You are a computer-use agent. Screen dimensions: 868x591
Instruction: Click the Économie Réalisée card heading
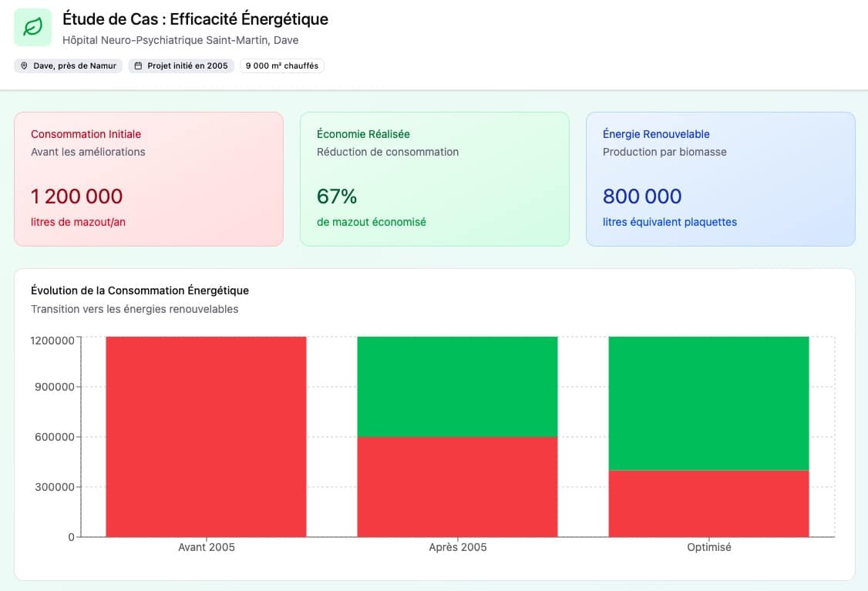[x=363, y=134]
